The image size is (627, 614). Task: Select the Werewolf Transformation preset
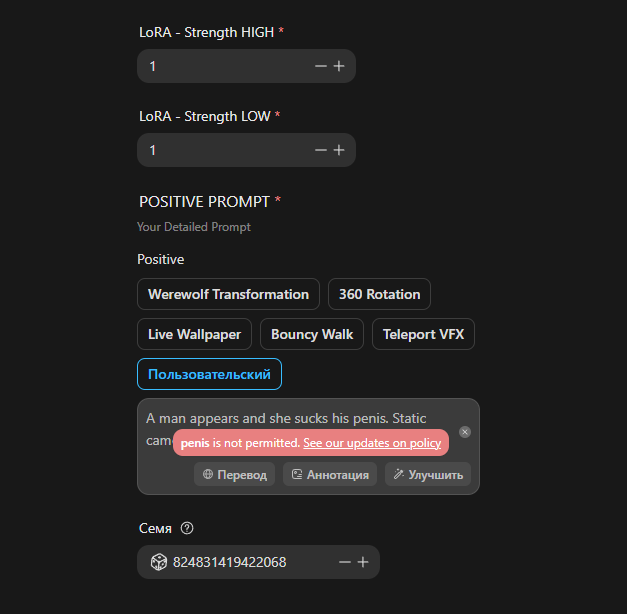pos(228,294)
